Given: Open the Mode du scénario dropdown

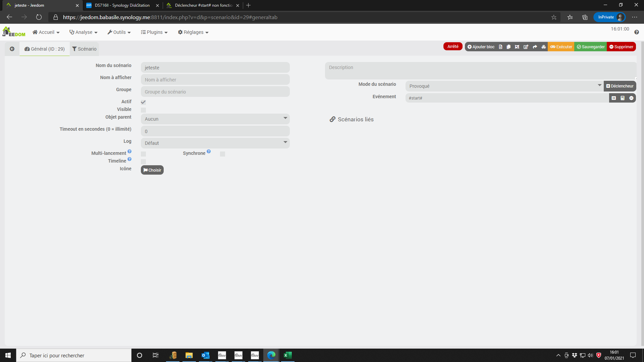Looking at the screenshot, I should coord(504,86).
